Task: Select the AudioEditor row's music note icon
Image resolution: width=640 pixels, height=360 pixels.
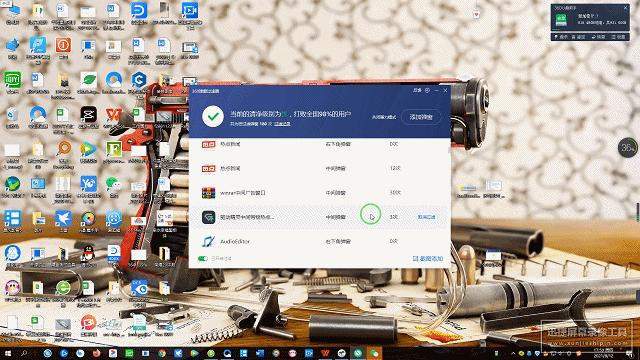Action: [x=209, y=241]
